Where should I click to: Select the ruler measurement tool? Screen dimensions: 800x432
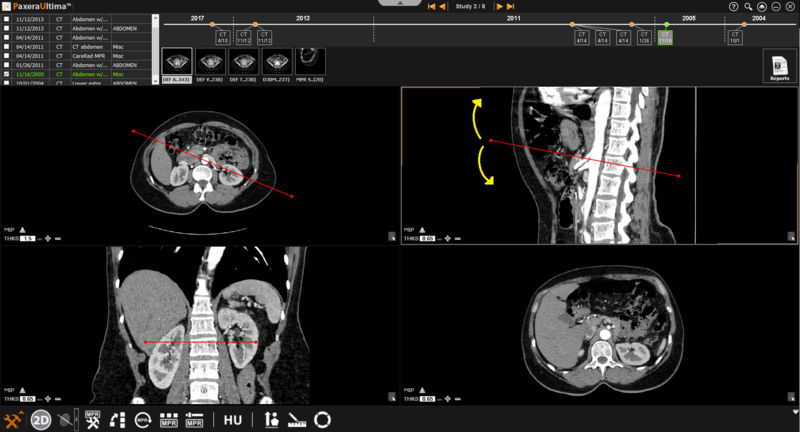pyautogui.click(x=297, y=420)
